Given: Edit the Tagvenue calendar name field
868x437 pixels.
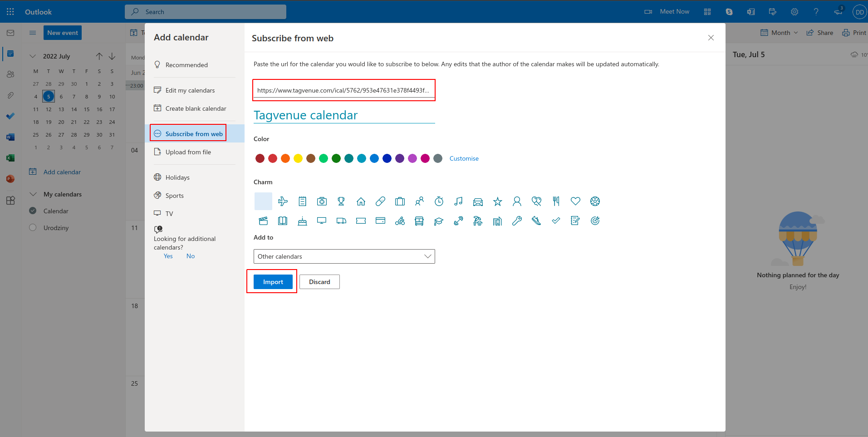Looking at the screenshot, I should pyautogui.click(x=344, y=115).
